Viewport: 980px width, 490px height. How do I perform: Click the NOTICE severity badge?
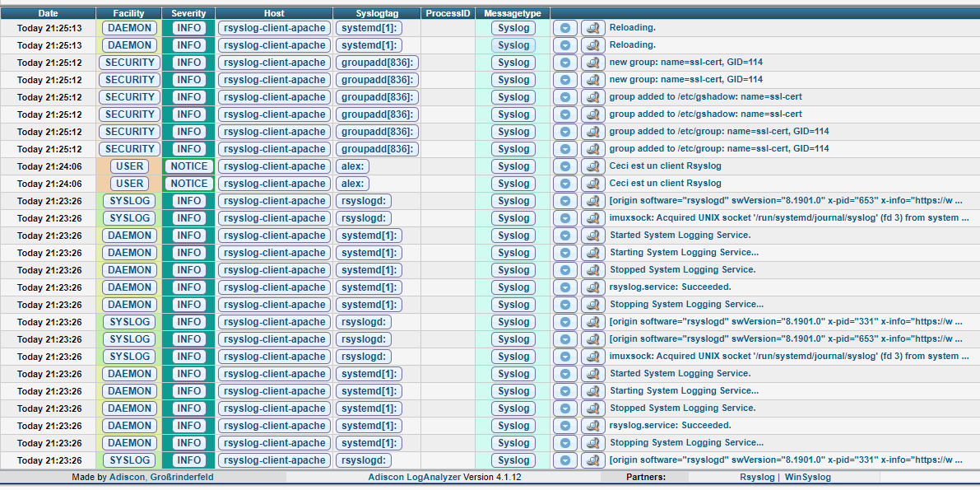188,166
